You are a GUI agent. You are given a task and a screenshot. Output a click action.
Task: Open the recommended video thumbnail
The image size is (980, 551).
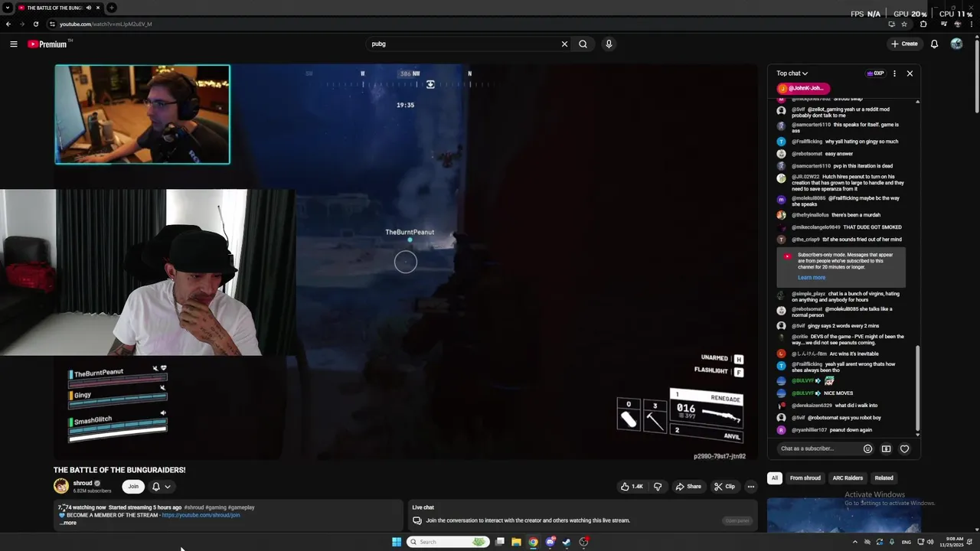point(844,514)
